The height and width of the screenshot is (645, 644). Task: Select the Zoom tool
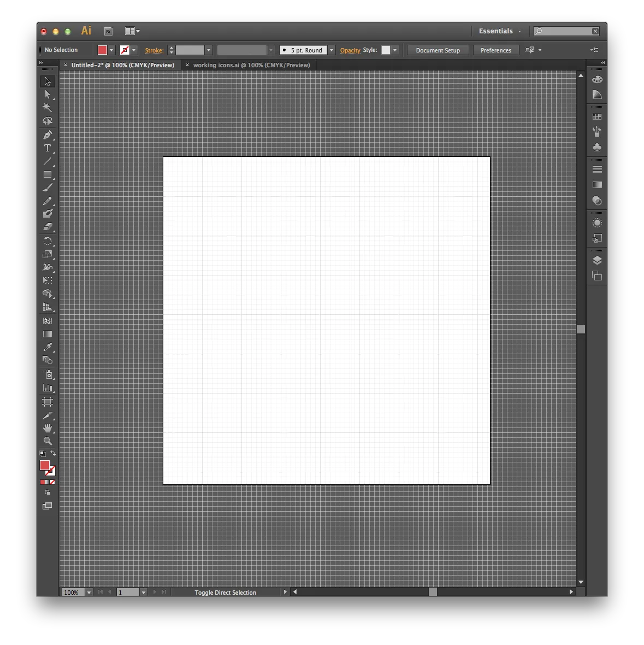coord(48,441)
